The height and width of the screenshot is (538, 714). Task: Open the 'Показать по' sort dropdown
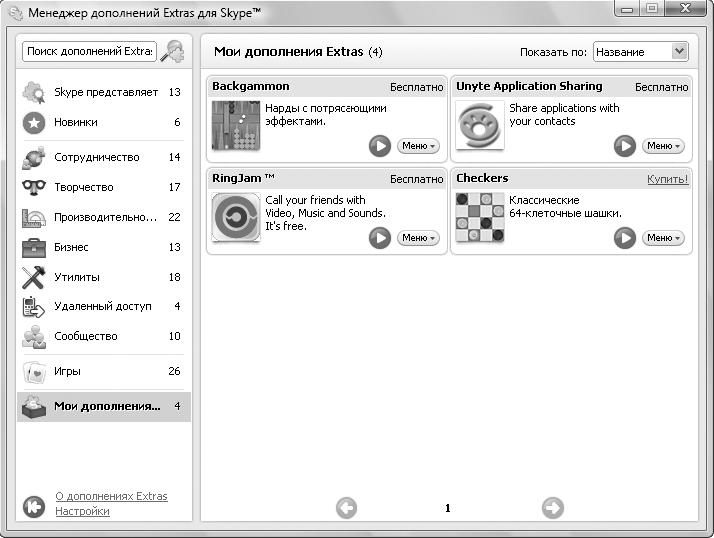tap(640, 52)
